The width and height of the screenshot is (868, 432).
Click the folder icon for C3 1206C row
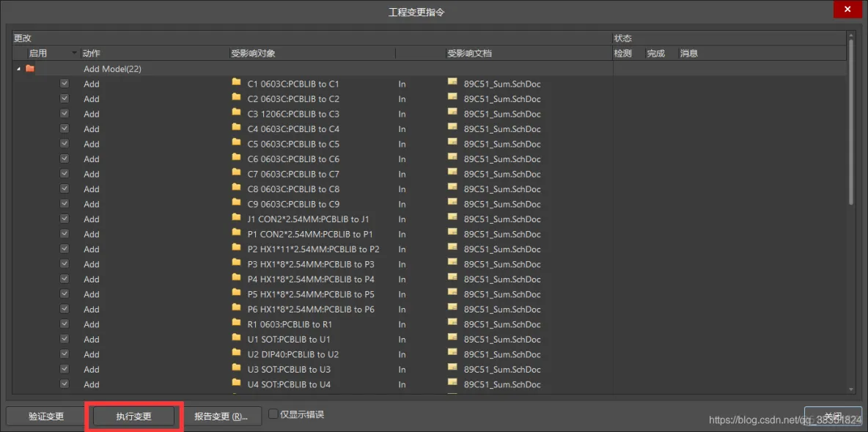[x=236, y=112]
